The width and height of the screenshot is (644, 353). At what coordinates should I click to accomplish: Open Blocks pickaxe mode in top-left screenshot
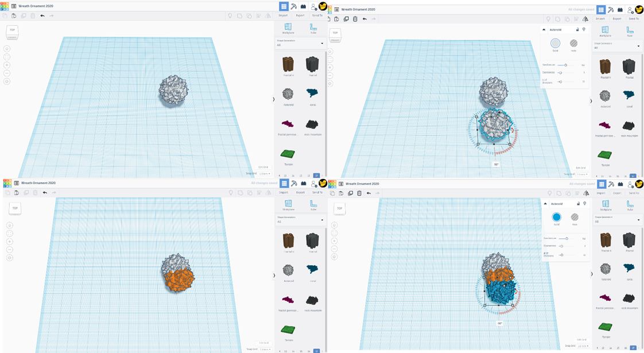(x=294, y=6)
